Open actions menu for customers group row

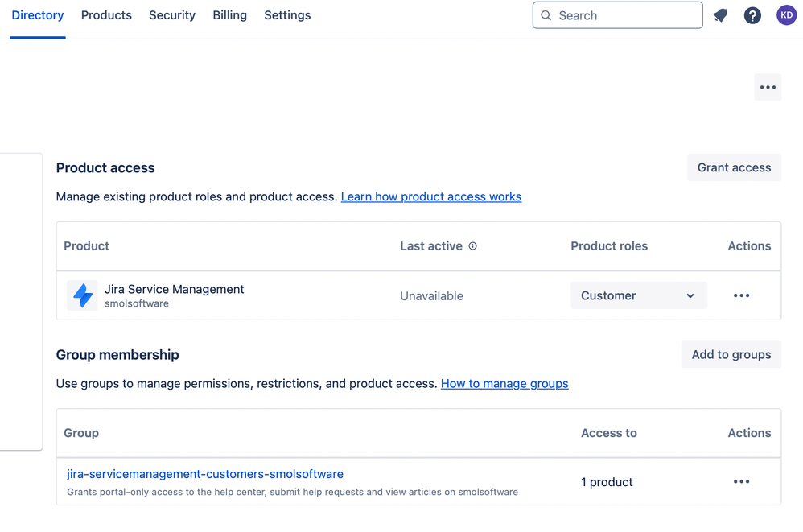click(741, 481)
